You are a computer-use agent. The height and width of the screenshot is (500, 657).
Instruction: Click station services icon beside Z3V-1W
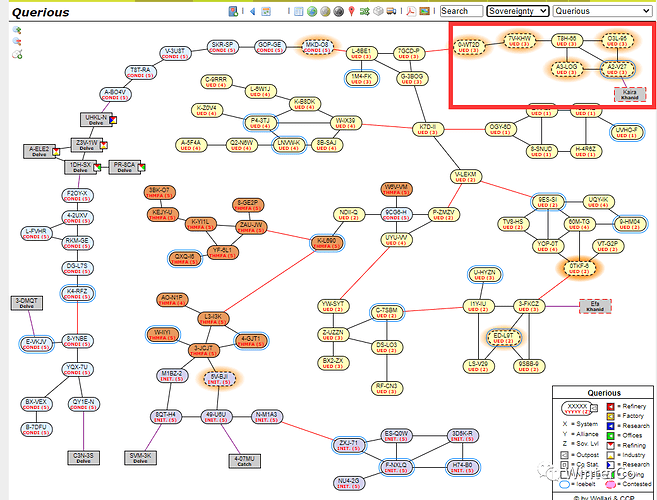pos(103,143)
